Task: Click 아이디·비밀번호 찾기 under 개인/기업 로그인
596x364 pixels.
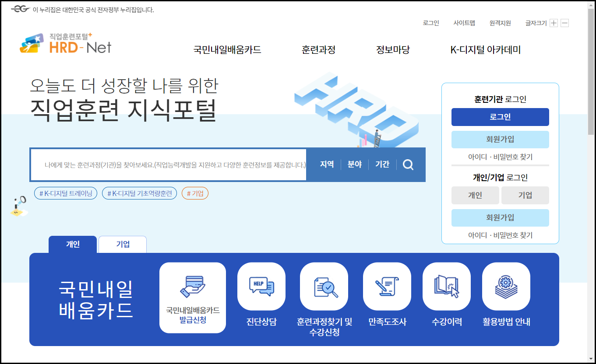Action: click(x=500, y=235)
